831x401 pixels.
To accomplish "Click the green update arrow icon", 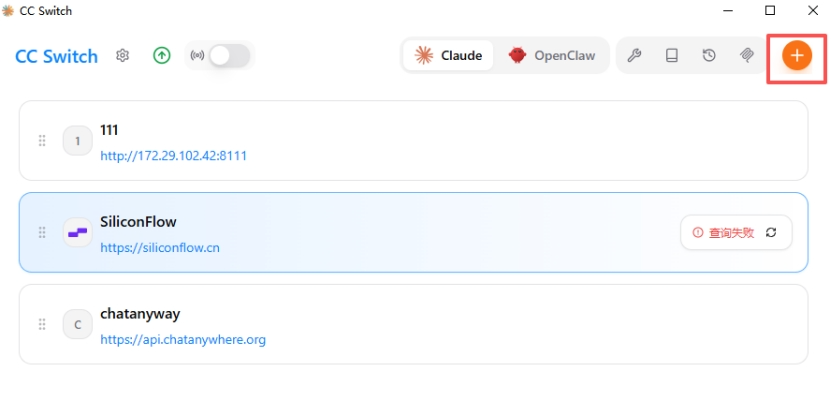I will pos(162,55).
